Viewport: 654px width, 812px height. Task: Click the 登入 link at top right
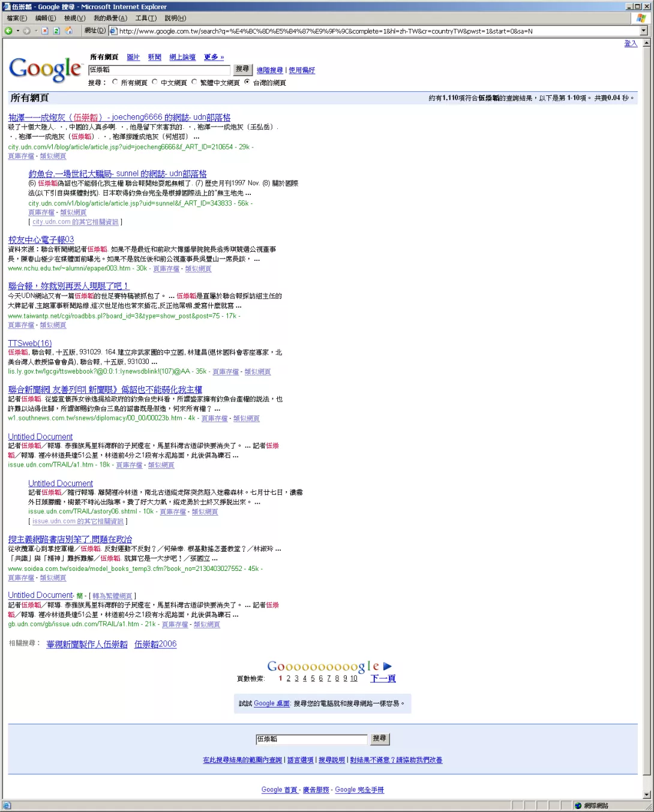631,43
